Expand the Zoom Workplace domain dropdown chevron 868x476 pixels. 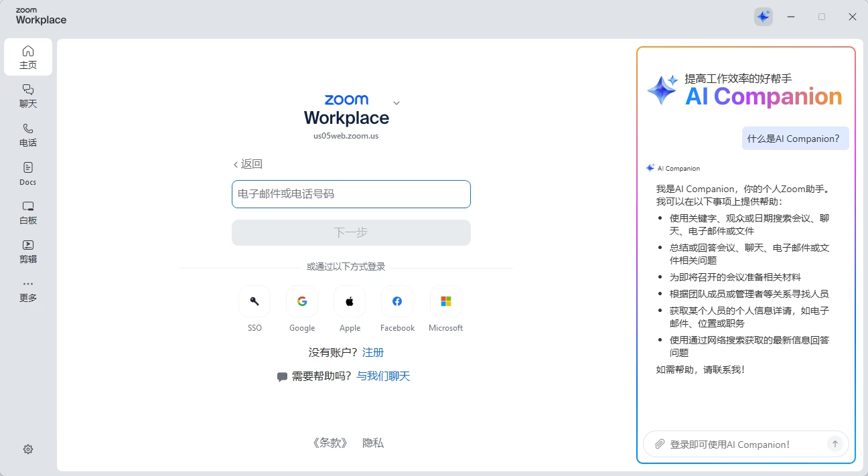click(x=396, y=103)
